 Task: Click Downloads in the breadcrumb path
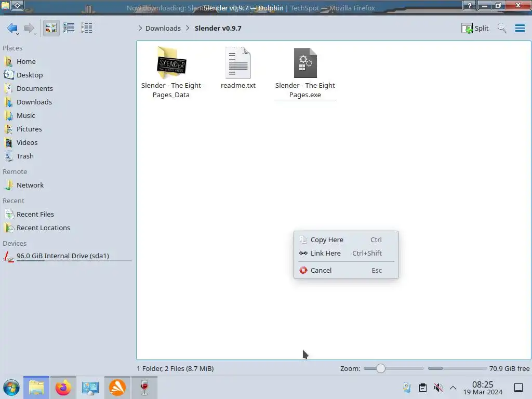163,28
